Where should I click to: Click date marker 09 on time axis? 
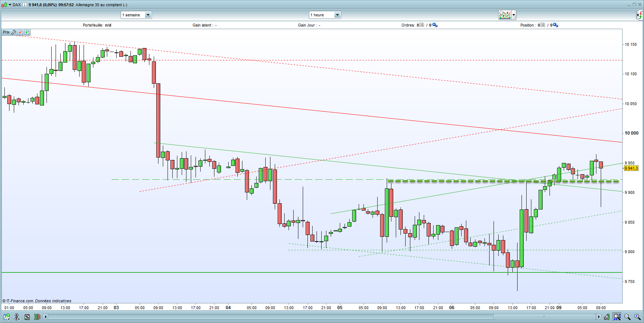pyautogui.click(x=559, y=307)
